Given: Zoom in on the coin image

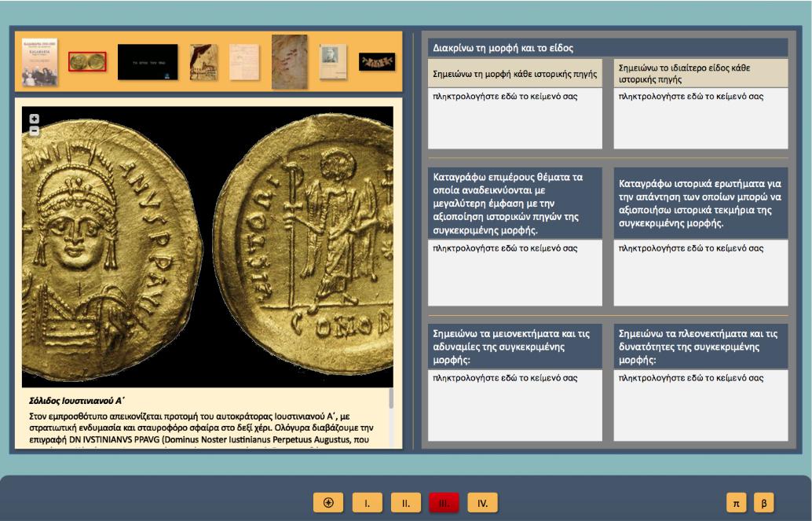Looking at the screenshot, I should (35, 119).
